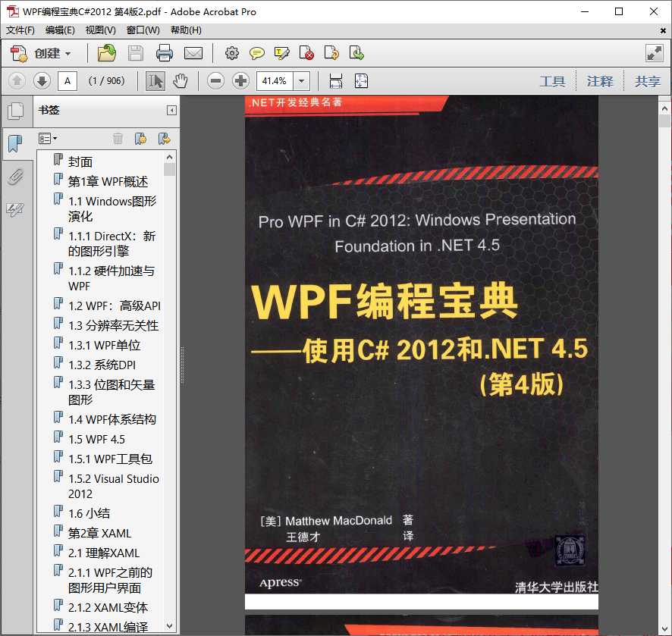Select bookmark 1.3 分辨率无关性
This screenshot has width=672, height=636.
click(113, 325)
